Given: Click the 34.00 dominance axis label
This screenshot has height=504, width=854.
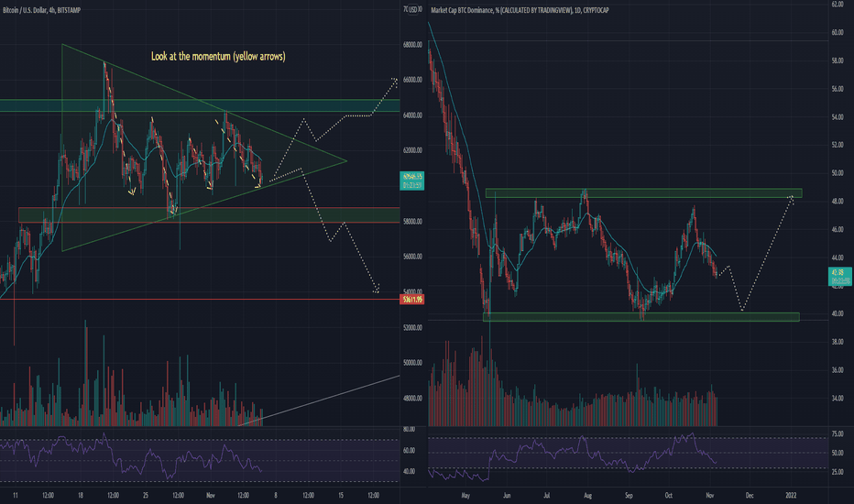Looking at the screenshot, I should (838, 399).
